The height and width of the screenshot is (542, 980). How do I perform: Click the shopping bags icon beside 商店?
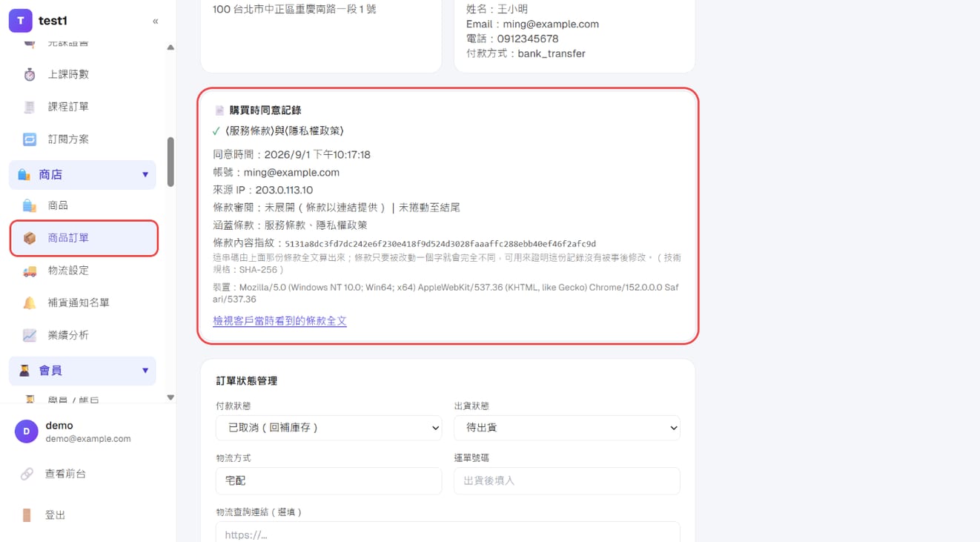(24, 175)
